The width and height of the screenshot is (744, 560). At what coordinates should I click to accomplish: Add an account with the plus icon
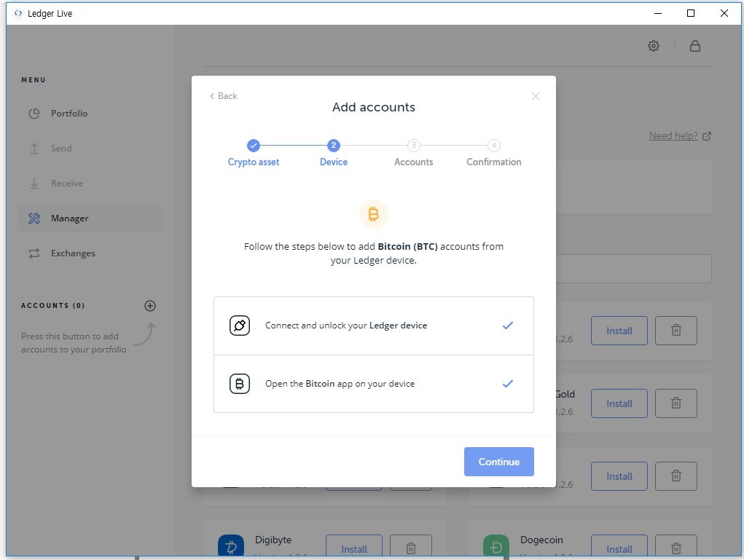(150, 306)
